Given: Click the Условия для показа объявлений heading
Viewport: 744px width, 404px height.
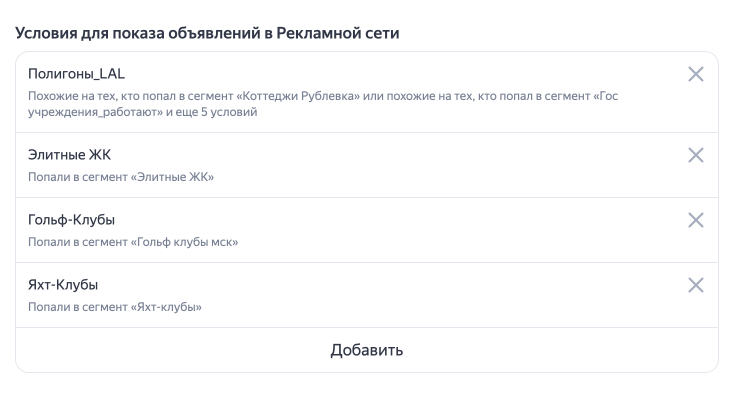Looking at the screenshot, I should point(207,33).
